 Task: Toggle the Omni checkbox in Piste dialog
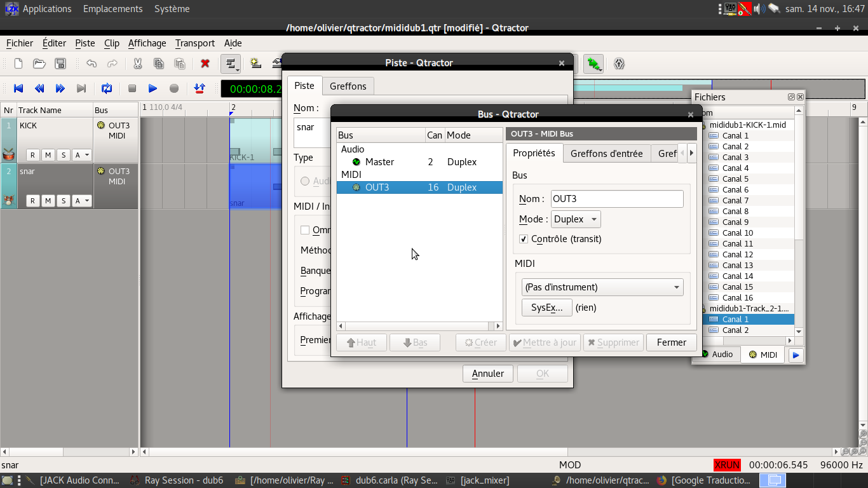(305, 230)
